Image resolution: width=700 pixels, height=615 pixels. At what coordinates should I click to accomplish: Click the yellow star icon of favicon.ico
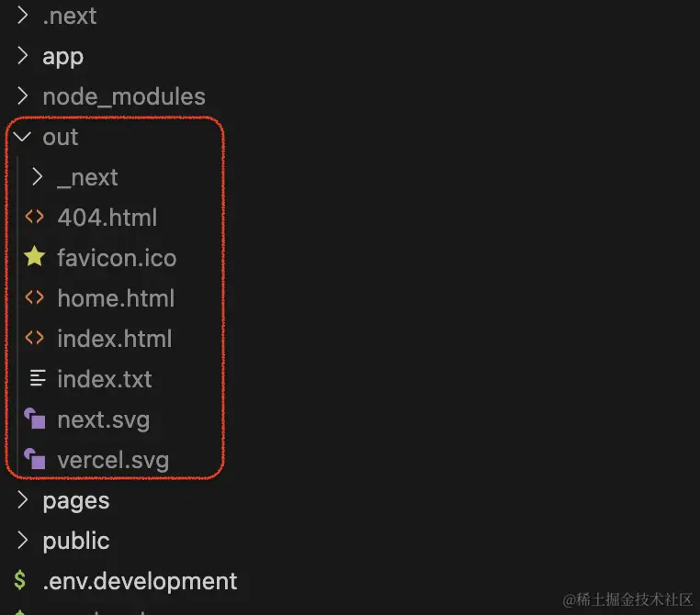34,257
